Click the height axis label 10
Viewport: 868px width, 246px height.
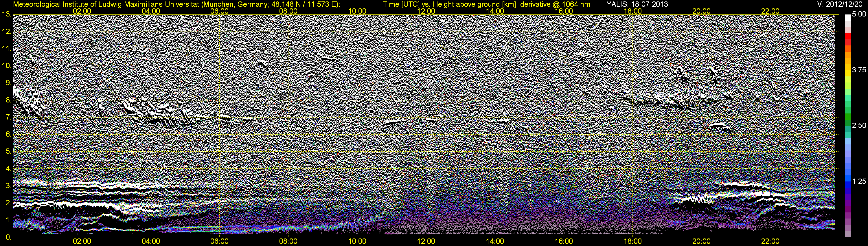[x=6, y=66]
